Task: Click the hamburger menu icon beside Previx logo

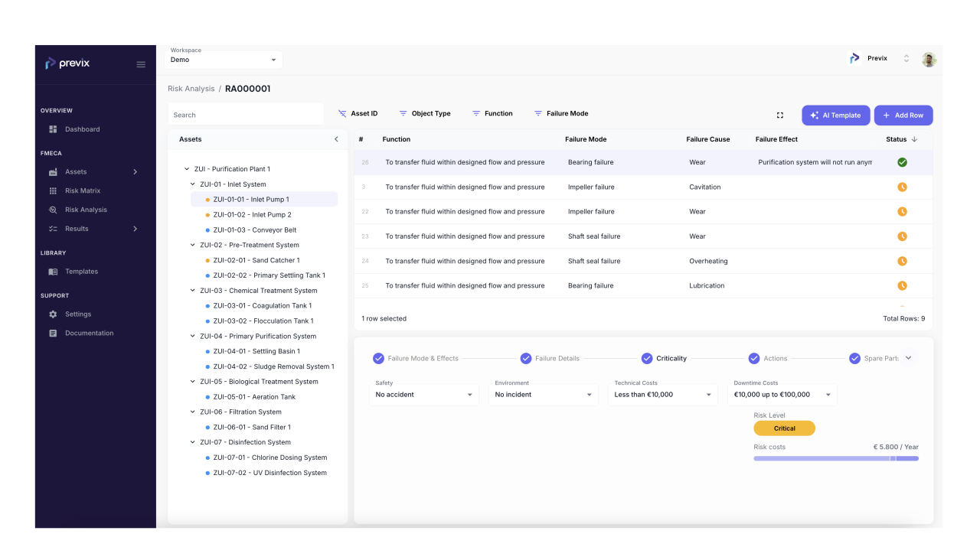Action: [141, 64]
